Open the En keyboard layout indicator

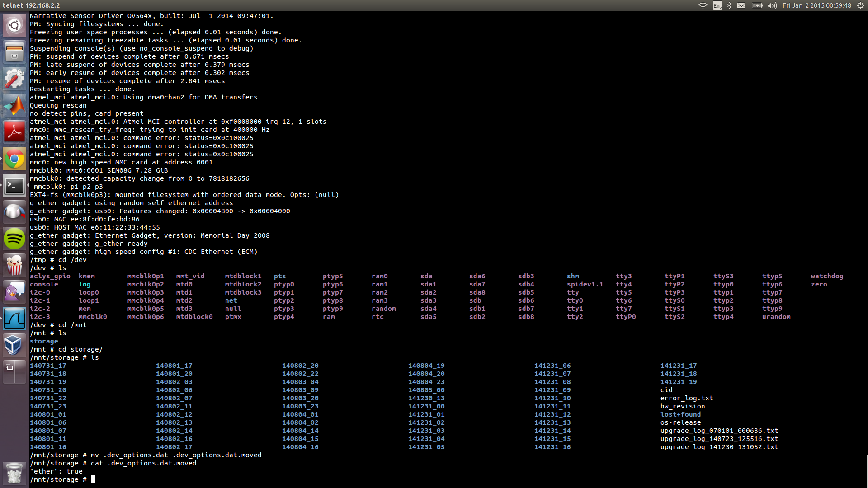[717, 5]
